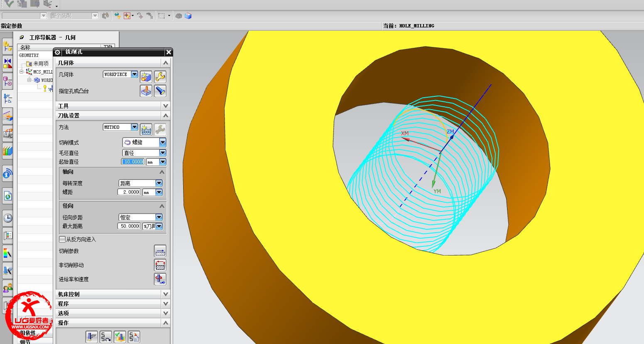Collapse the MCS_MILL tree node
This screenshot has height=344, width=644.
pyautogui.click(x=21, y=71)
